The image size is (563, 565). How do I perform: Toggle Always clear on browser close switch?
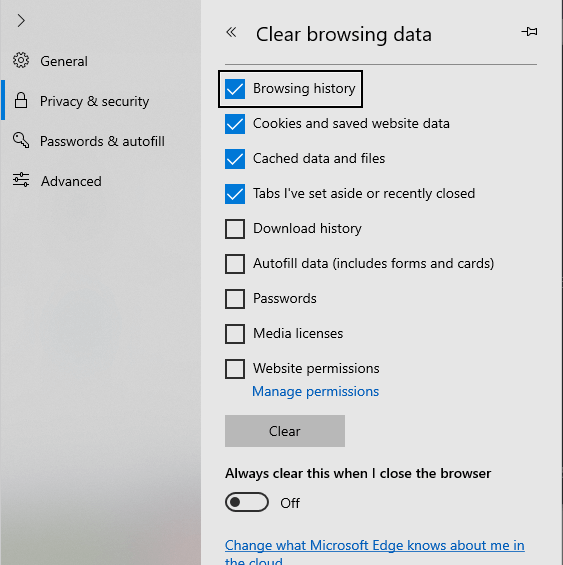pos(247,502)
